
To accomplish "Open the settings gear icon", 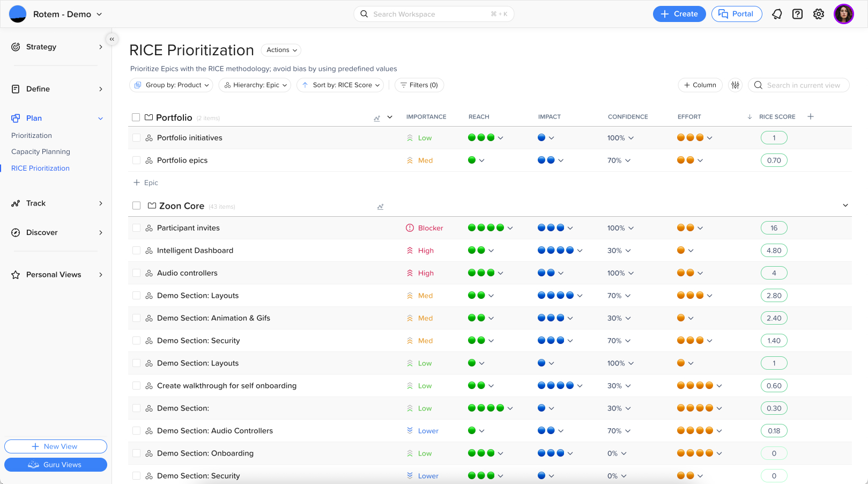I will (x=818, y=14).
